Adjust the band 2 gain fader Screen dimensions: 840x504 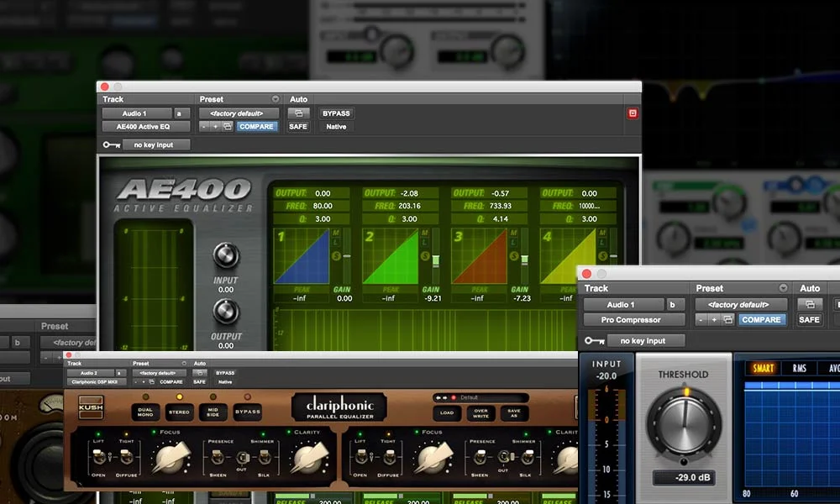(435, 261)
